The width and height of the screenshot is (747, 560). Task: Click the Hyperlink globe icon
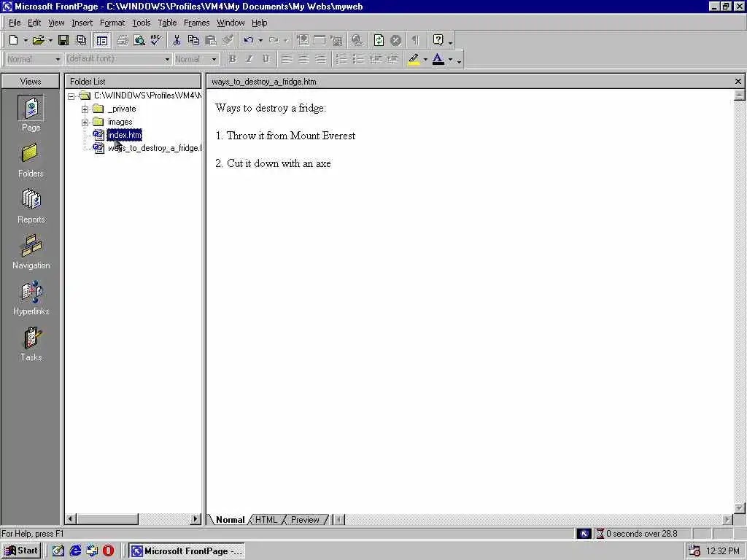point(357,41)
